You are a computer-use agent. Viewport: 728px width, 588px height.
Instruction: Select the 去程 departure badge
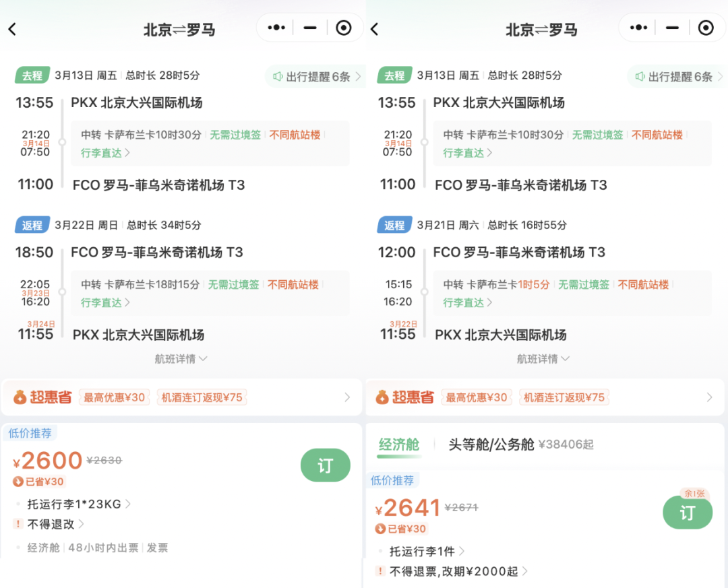tap(32, 75)
